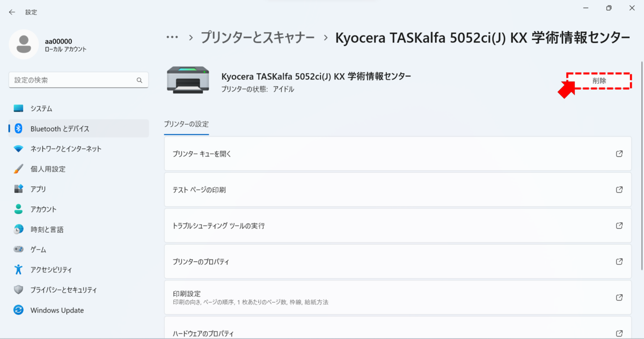Open 印刷設定 preferences
Screen dimensions: 644x339
pyautogui.click(x=398, y=298)
